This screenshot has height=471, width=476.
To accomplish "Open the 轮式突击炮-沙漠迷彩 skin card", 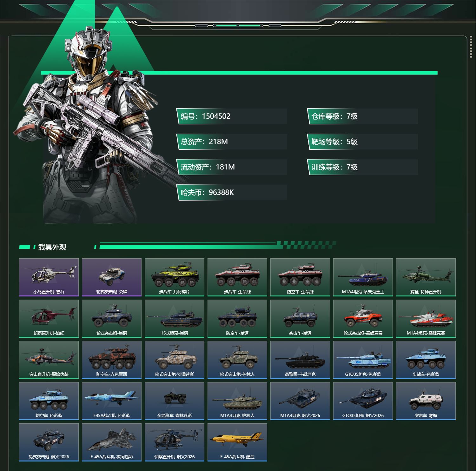I will (x=175, y=360).
